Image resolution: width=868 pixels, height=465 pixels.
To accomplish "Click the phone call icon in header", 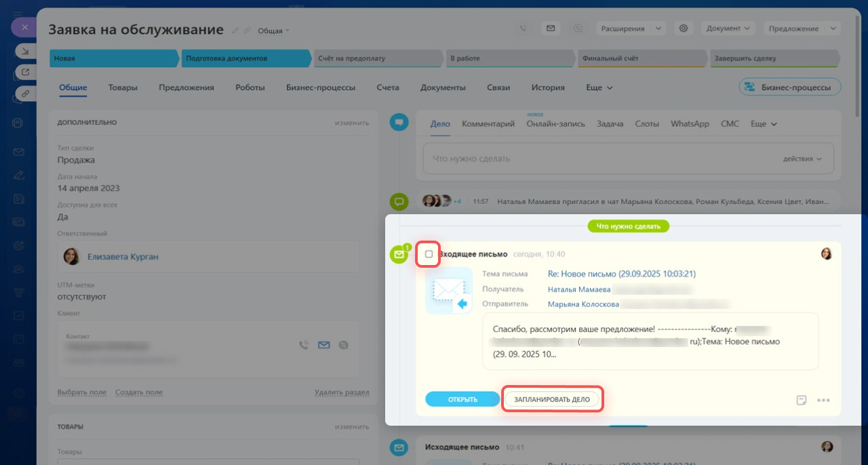I will click(x=523, y=28).
